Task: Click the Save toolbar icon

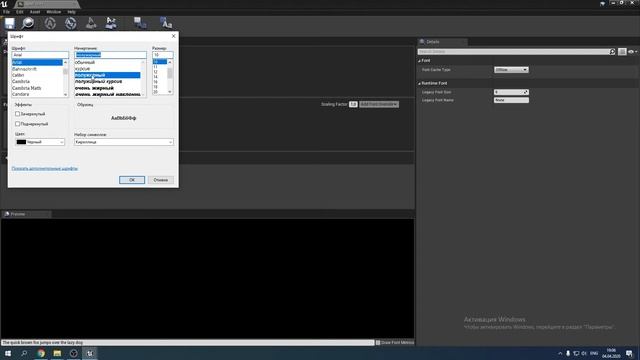Action: [9, 23]
